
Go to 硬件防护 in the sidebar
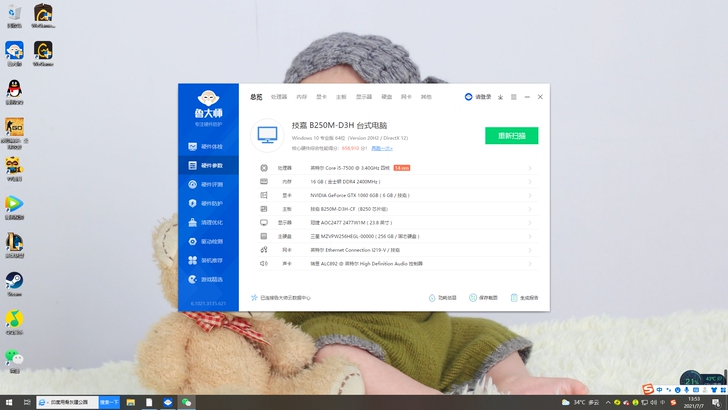pos(208,203)
